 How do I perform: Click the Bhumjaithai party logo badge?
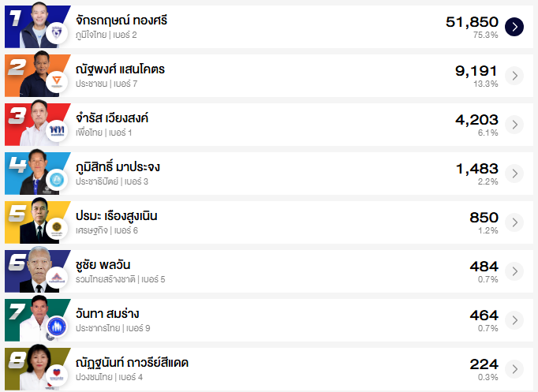pos(56,33)
